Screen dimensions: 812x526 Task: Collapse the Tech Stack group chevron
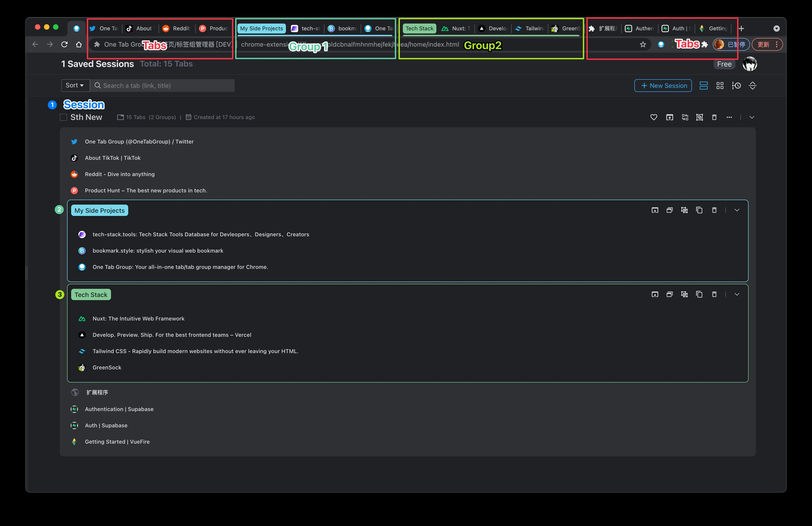coord(737,294)
